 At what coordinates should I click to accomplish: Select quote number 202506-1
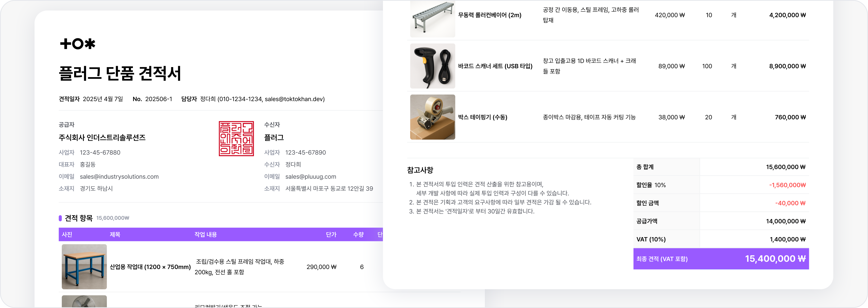[159, 99]
